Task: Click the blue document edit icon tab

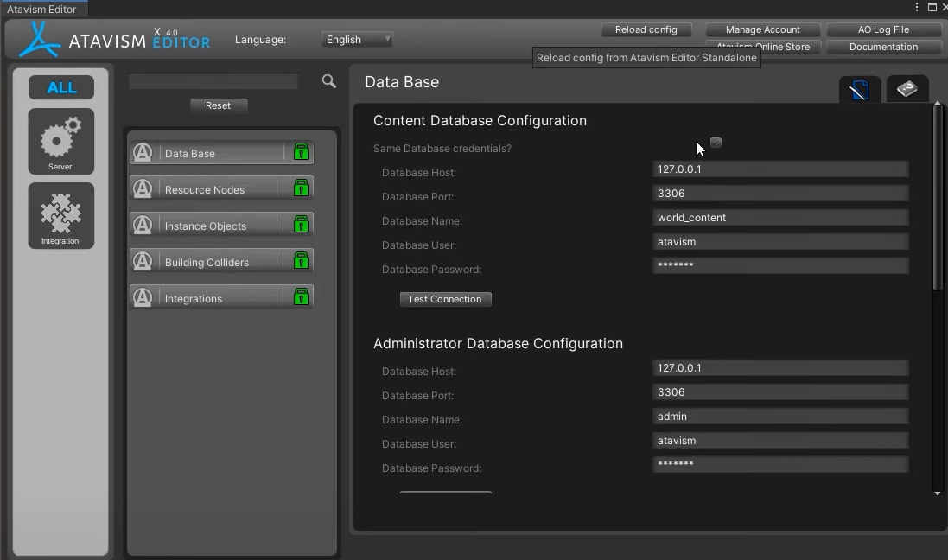Action: click(x=859, y=90)
